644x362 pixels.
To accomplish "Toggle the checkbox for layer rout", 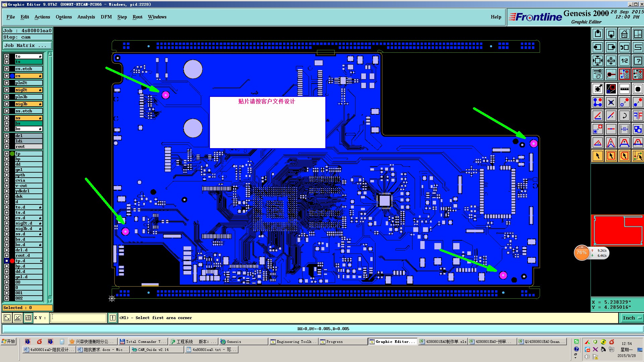I will (x=7, y=146).
